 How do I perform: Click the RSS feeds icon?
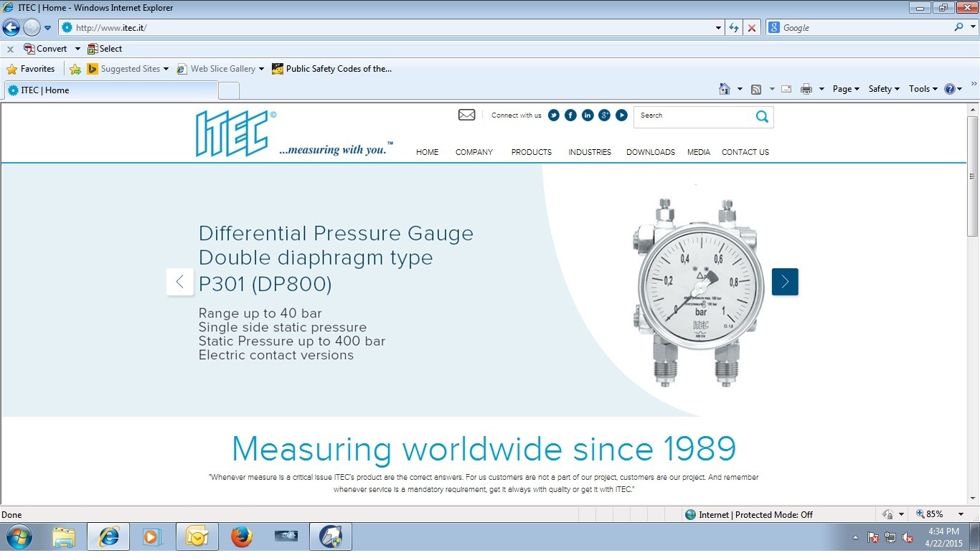[x=756, y=89]
